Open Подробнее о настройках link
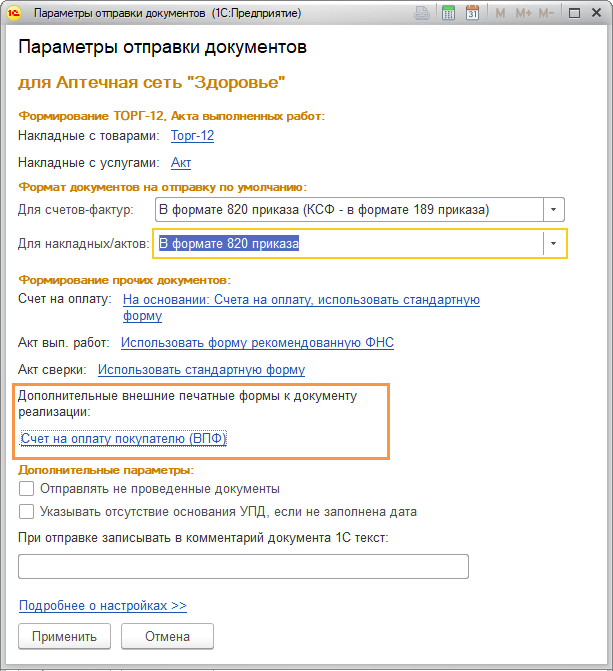The width and height of the screenshot is (613, 671). pos(103,606)
